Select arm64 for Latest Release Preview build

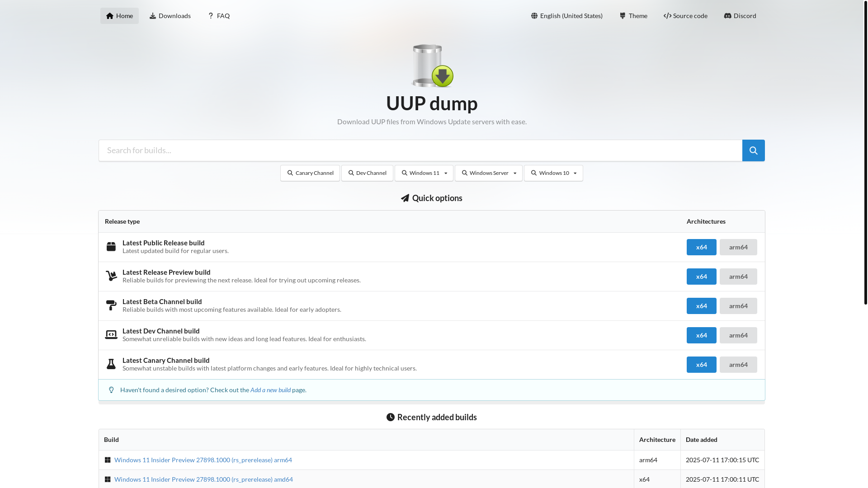coord(738,277)
